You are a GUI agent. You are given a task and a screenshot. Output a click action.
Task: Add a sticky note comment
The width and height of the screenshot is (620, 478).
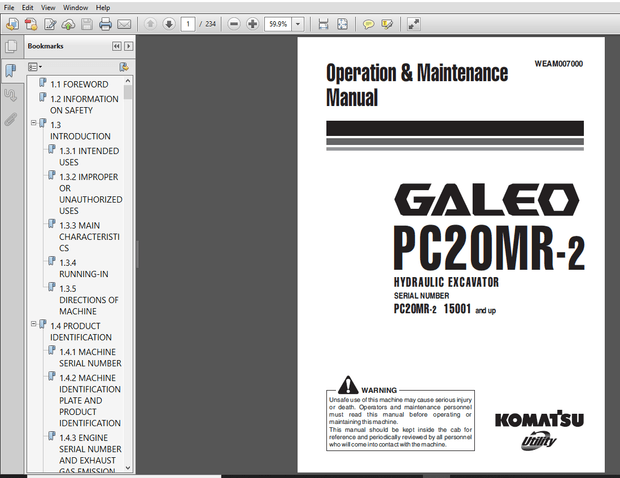coord(369,25)
